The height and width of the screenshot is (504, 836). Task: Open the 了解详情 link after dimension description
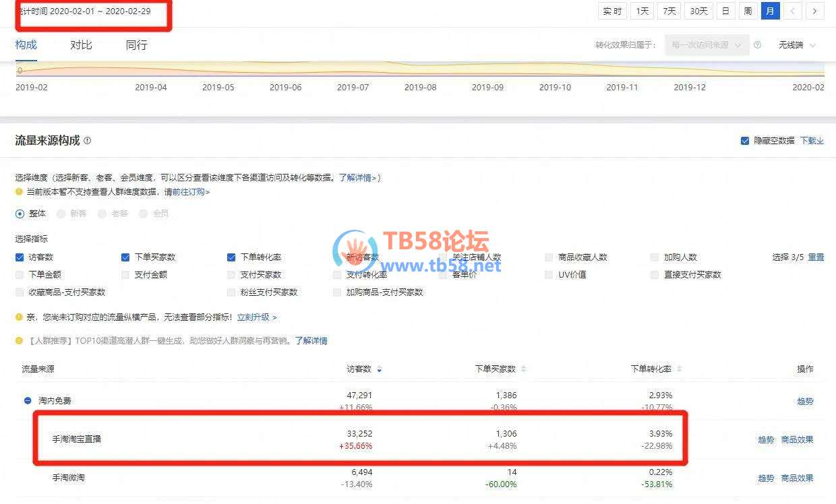[357, 178]
